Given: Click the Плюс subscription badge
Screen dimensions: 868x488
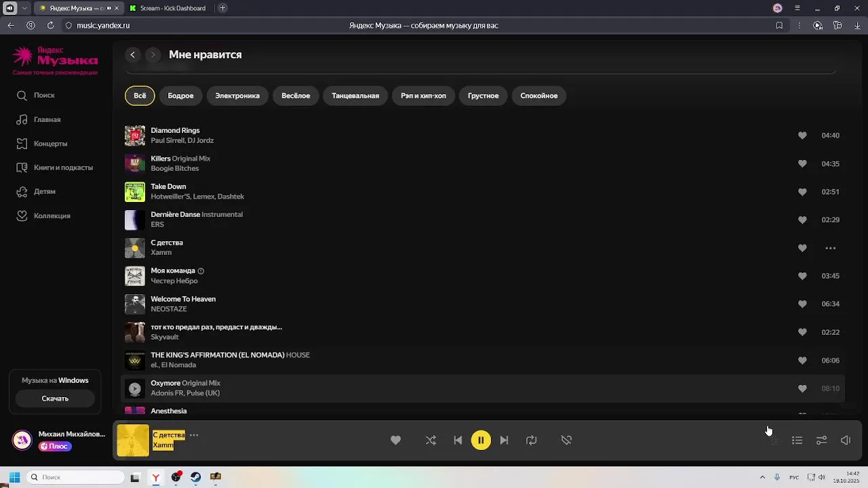Looking at the screenshot, I should (55, 447).
